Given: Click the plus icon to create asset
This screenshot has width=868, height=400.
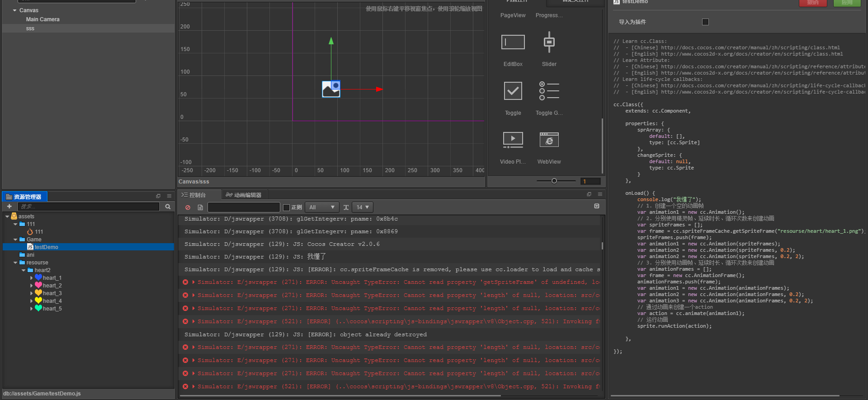Looking at the screenshot, I should 9,206.
